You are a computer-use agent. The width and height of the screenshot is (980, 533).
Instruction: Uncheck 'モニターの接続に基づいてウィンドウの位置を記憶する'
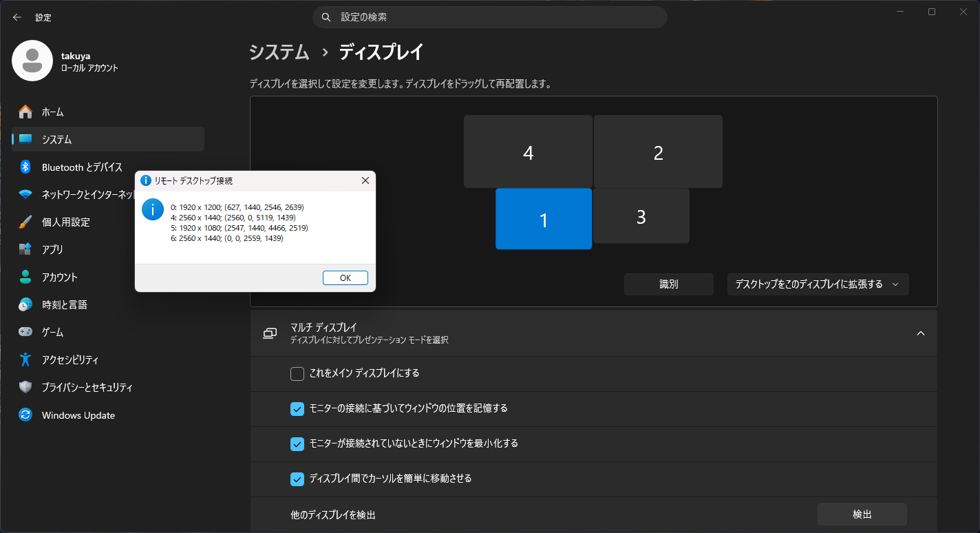point(297,409)
